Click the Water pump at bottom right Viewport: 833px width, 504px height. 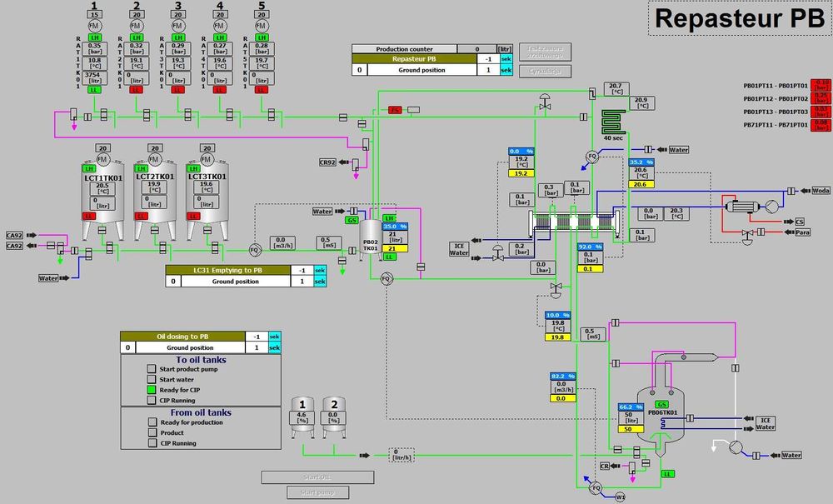click(736, 447)
